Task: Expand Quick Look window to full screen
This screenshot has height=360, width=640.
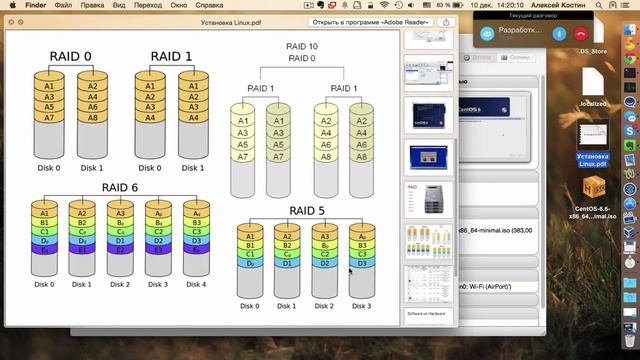Action: [x=21, y=22]
